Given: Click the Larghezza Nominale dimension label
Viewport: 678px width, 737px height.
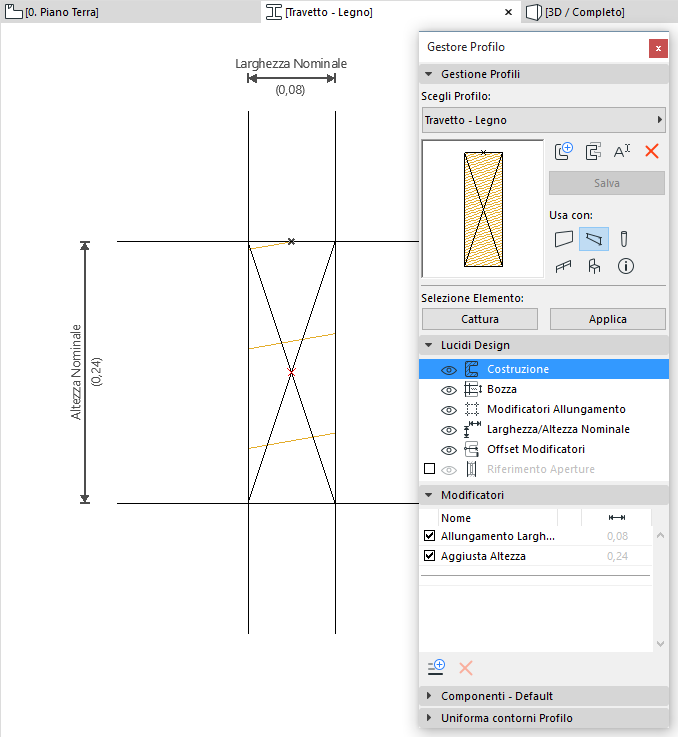Looking at the screenshot, I should click(x=291, y=63).
